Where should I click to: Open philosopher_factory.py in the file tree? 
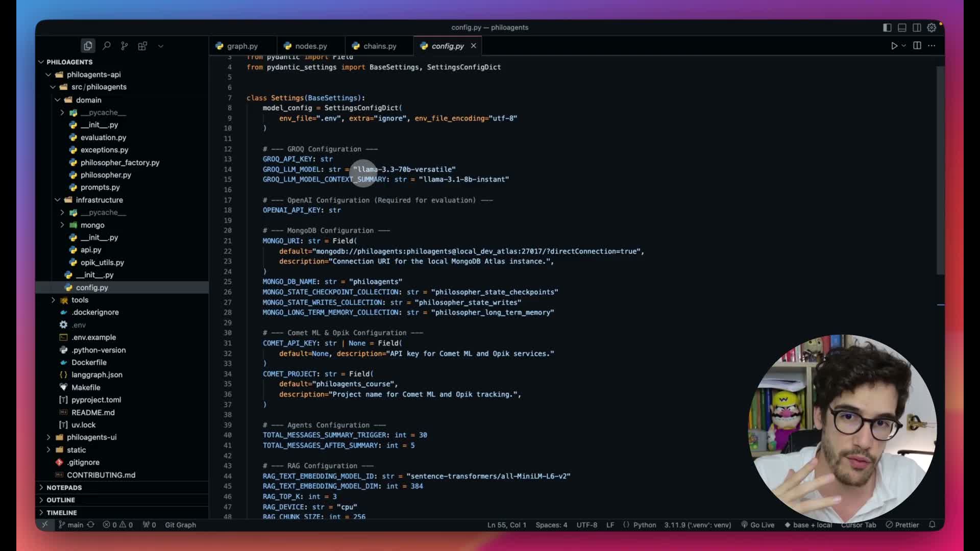(x=119, y=162)
